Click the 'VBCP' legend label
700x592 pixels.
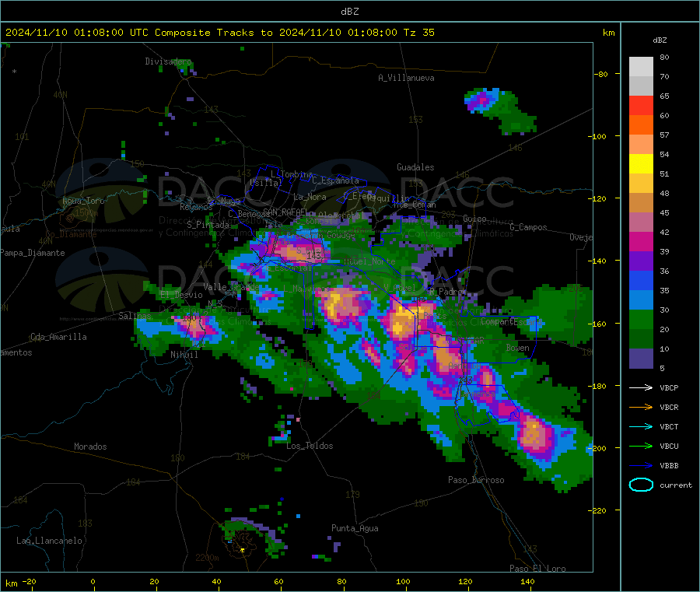coord(669,388)
